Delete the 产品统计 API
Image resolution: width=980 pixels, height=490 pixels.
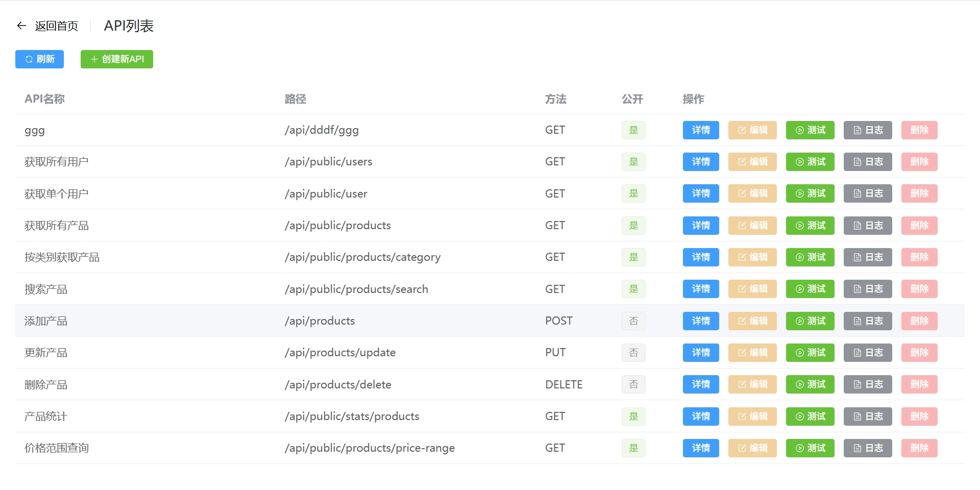point(919,416)
